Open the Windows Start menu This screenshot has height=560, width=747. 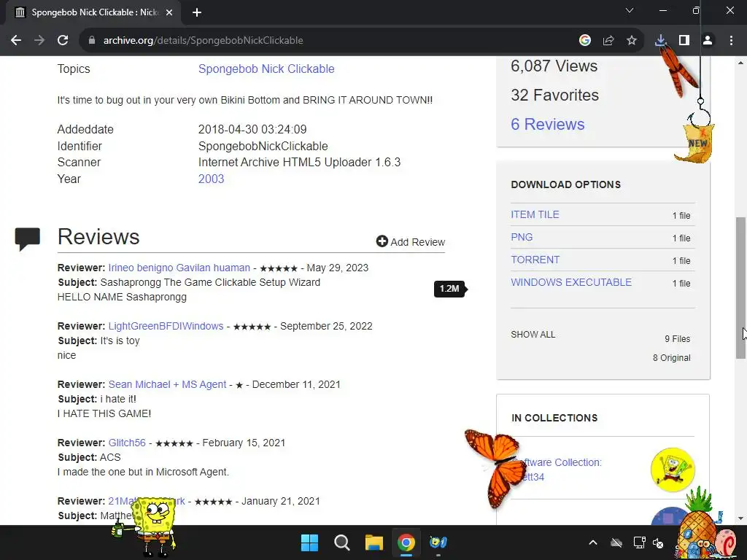[x=309, y=542]
